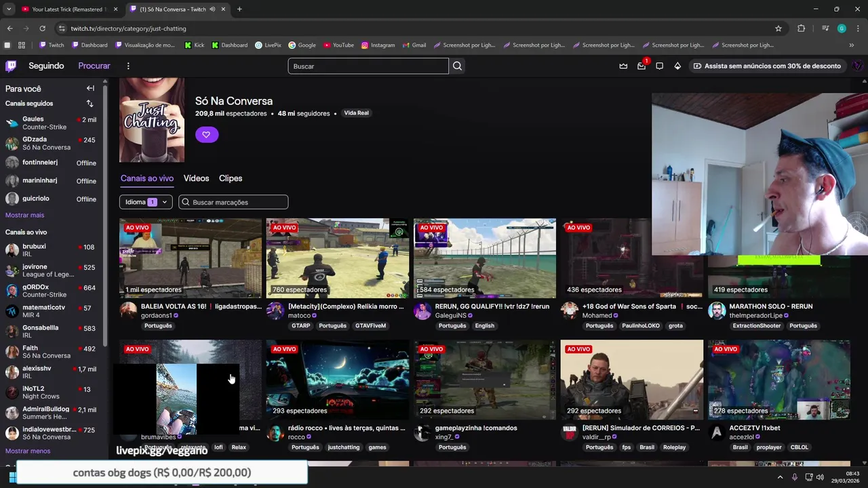Image resolution: width=868 pixels, height=488 pixels.
Task: Open Kick bookmark in bookmarks bar
Action: [195, 45]
